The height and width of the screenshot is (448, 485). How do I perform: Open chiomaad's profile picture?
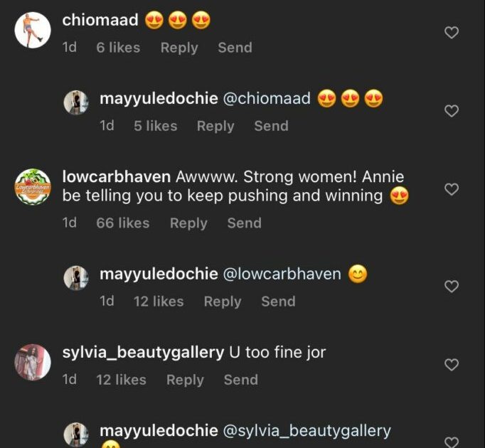[33, 30]
